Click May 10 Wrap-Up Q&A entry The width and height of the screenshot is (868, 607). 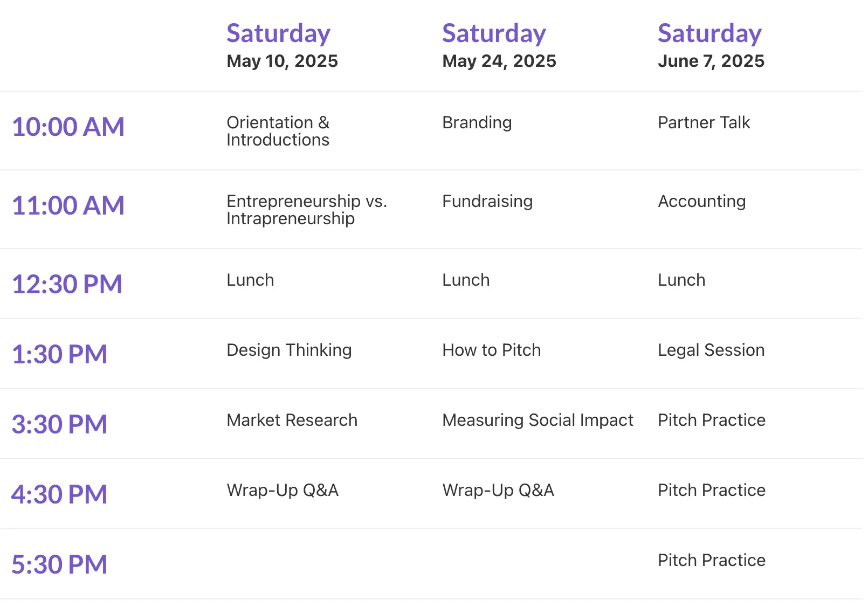click(283, 491)
